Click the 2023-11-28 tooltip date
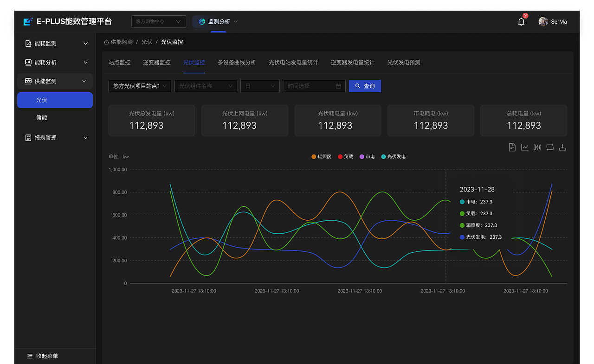 click(x=477, y=190)
